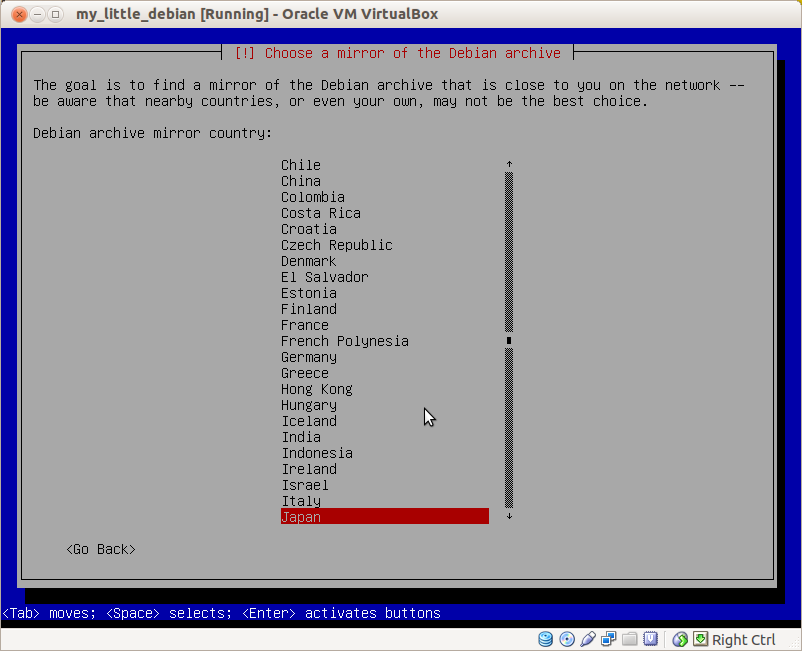The width and height of the screenshot is (802, 651).
Task: Select El Salvador entry
Action: click(325, 277)
